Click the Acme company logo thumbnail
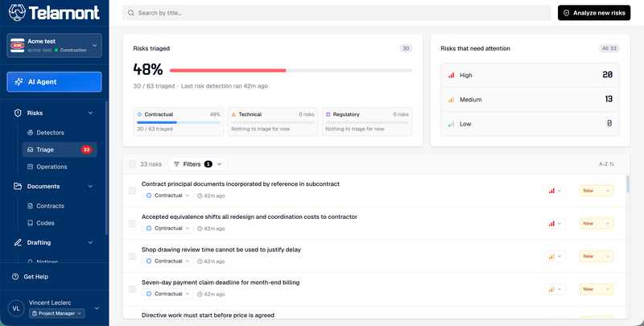644x326 pixels. [x=17, y=45]
